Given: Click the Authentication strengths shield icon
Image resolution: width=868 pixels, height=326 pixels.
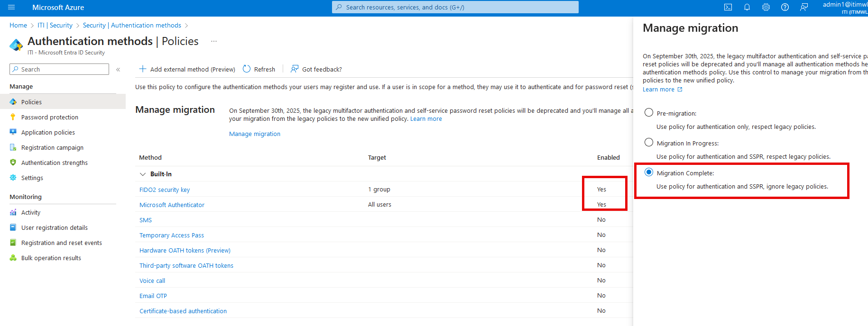Looking at the screenshot, I should coord(13,163).
